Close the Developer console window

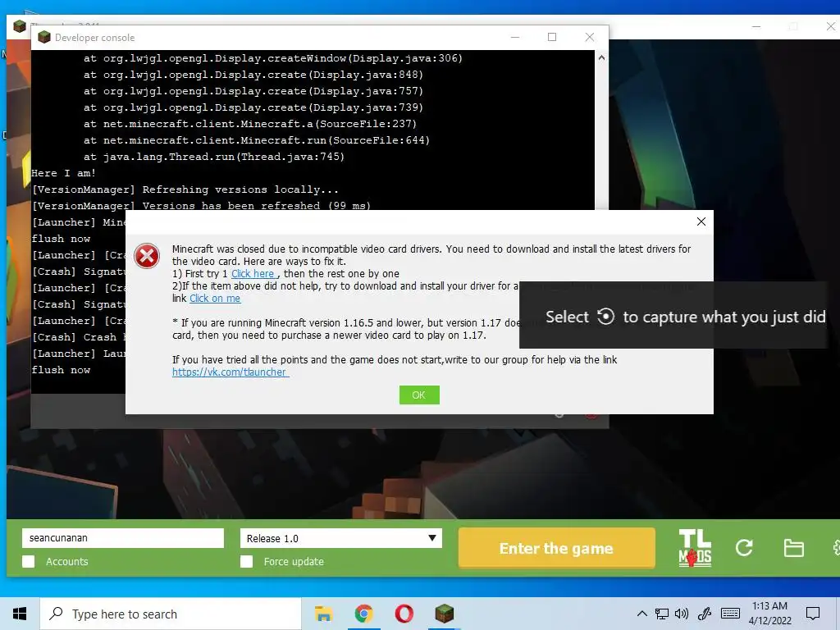click(x=589, y=37)
